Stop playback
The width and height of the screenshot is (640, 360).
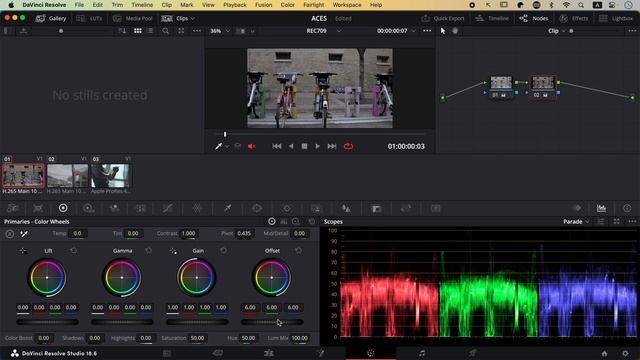(x=304, y=146)
